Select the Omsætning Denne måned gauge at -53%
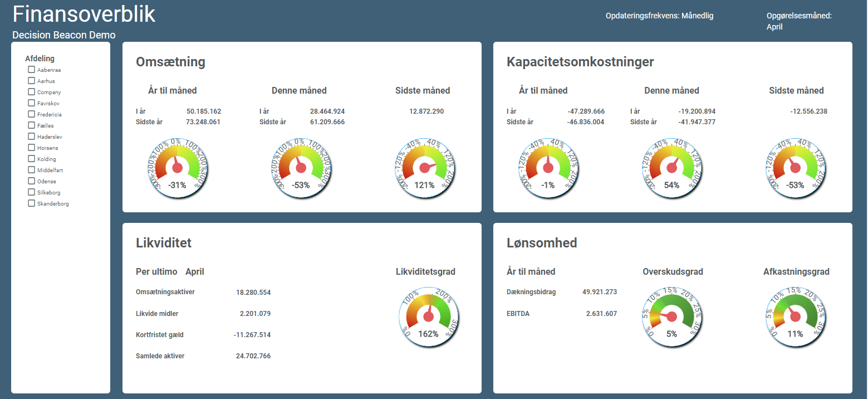The height and width of the screenshot is (399, 868). click(301, 168)
